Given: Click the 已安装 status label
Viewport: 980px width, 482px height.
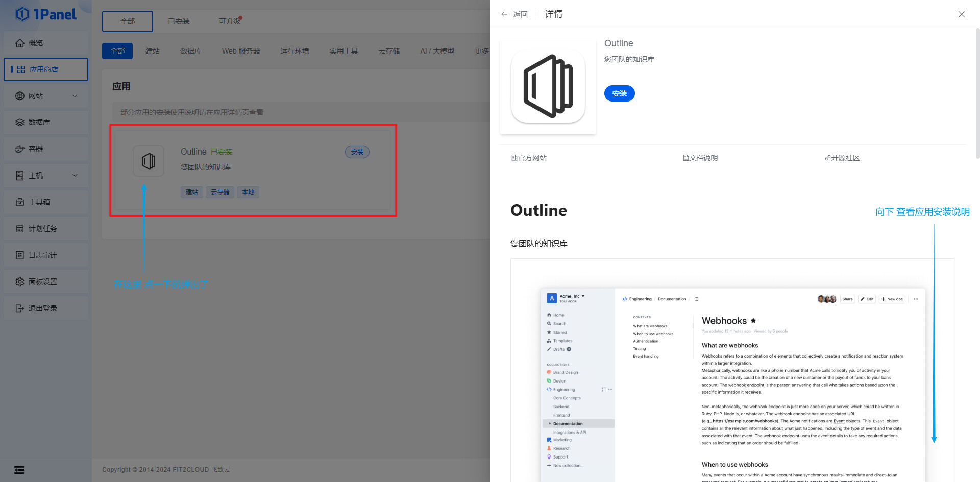Looking at the screenshot, I should tap(222, 152).
